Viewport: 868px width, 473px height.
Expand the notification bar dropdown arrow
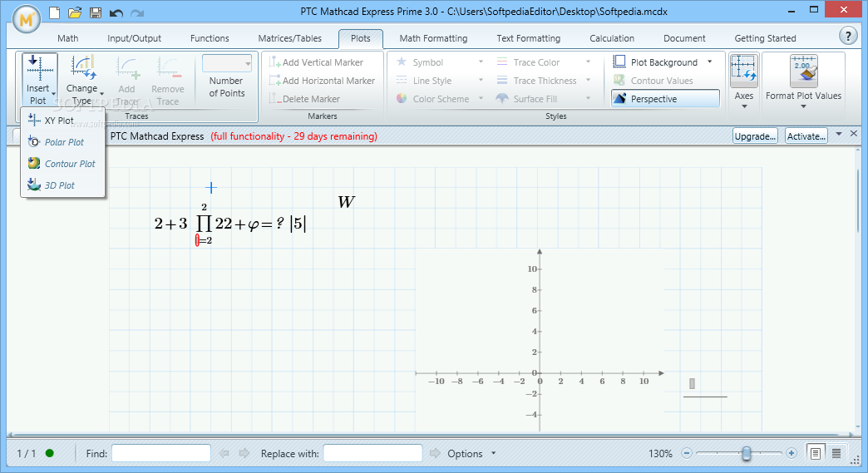pyautogui.click(x=839, y=134)
